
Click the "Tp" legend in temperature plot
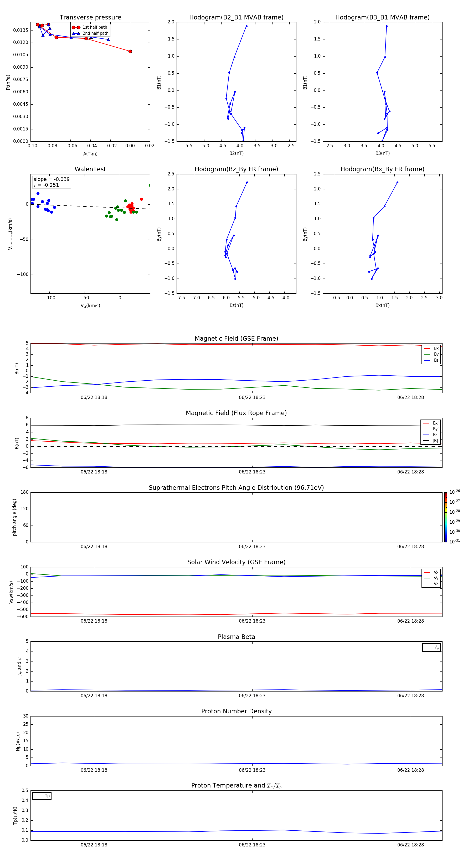point(42,796)
